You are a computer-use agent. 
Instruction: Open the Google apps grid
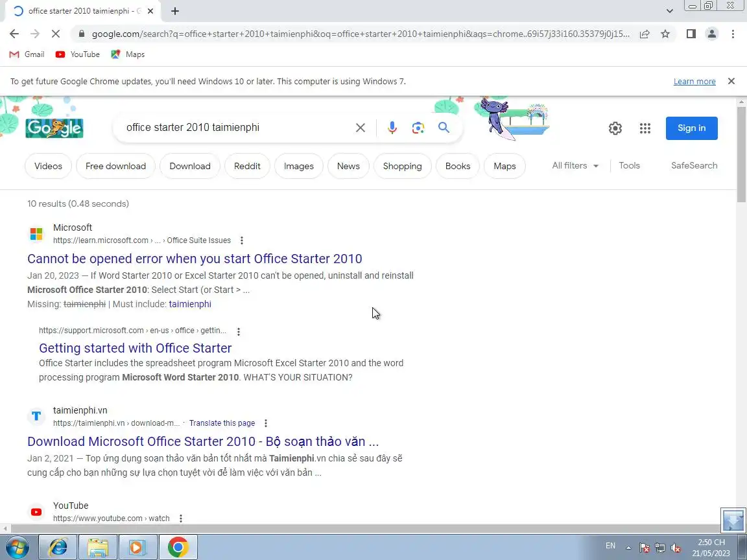(x=645, y=128)
